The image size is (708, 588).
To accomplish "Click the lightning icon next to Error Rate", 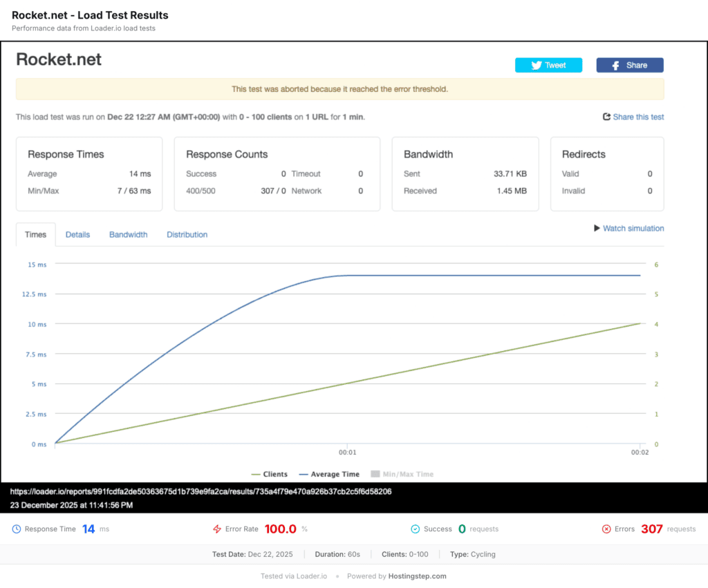I will (218, 529).
